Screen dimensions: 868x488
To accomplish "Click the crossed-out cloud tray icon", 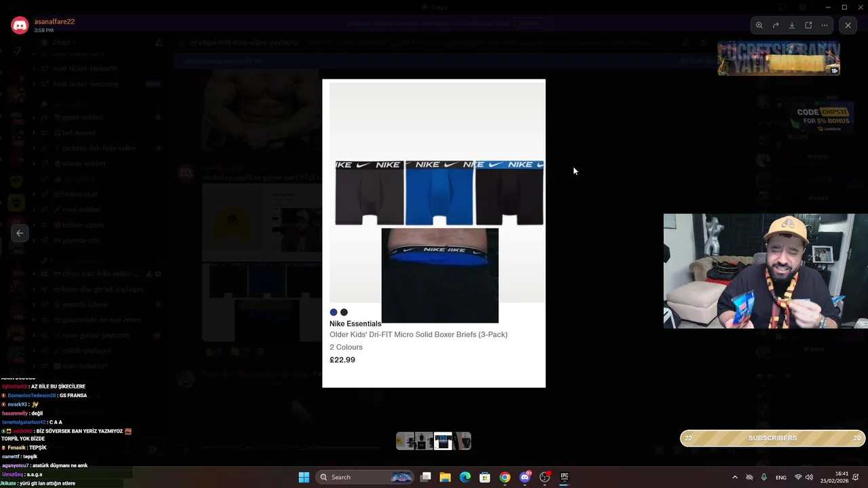I will click(749, 477).
